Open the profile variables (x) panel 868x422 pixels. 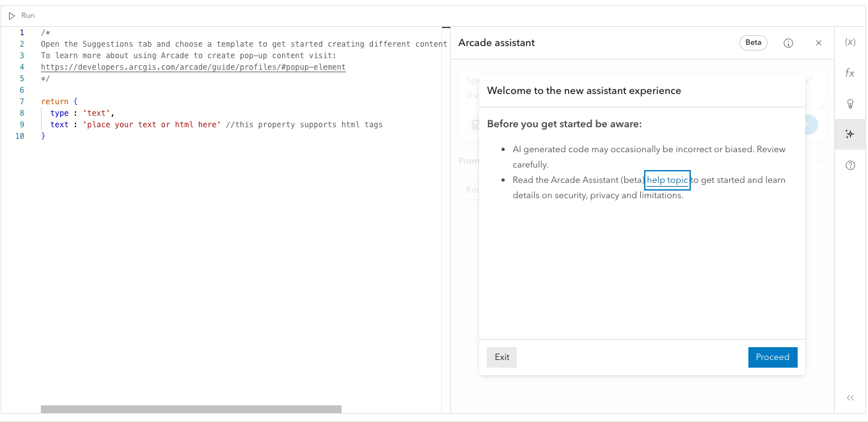[850, 42]
